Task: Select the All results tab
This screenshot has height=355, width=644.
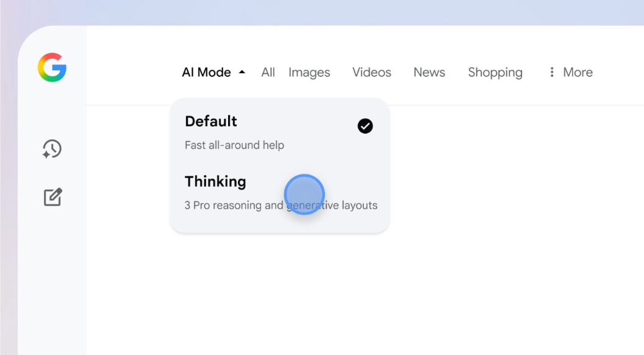Action: coord(268,72)
